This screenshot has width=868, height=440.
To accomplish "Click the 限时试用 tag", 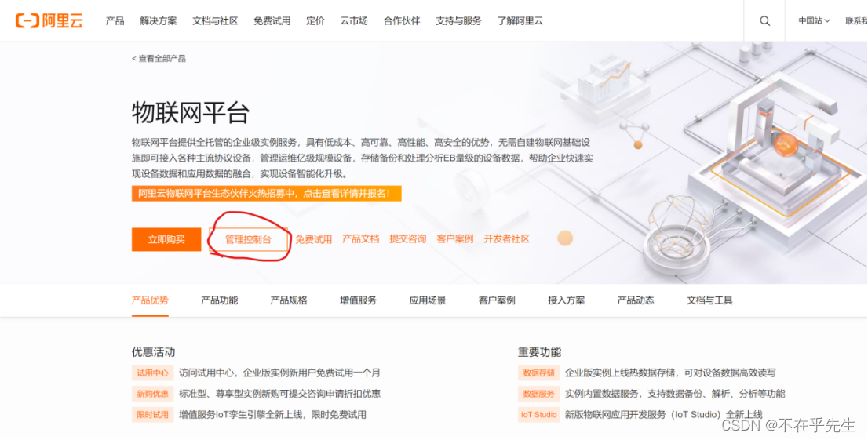I will point(153,415).
